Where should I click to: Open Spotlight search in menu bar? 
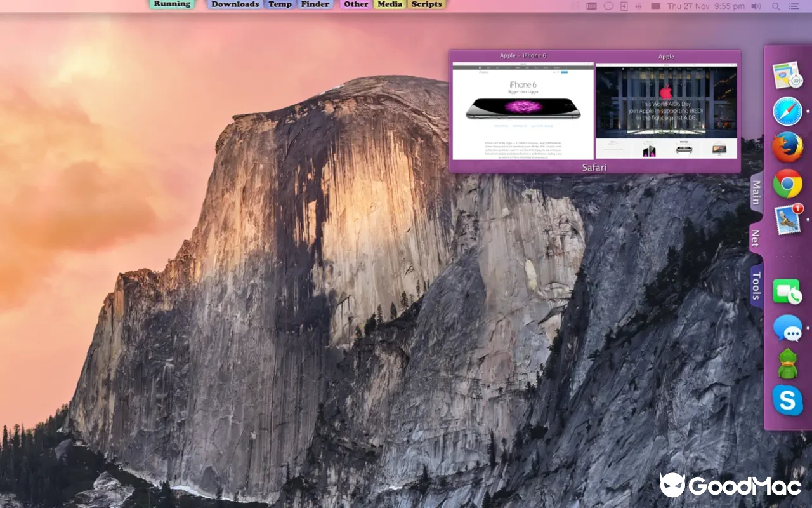pyautogui.click(x=776, y=6)
